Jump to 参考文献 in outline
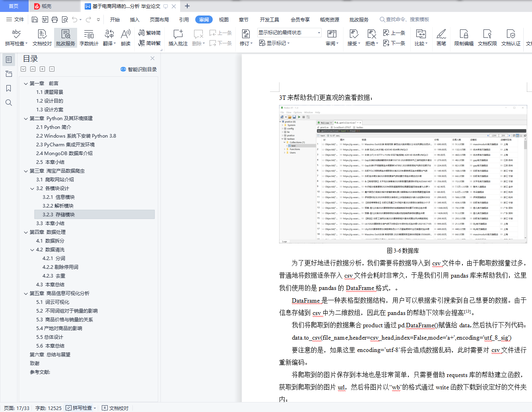This screenshot has height=412, width=532. pyautogui.click(x=40, y=372)
